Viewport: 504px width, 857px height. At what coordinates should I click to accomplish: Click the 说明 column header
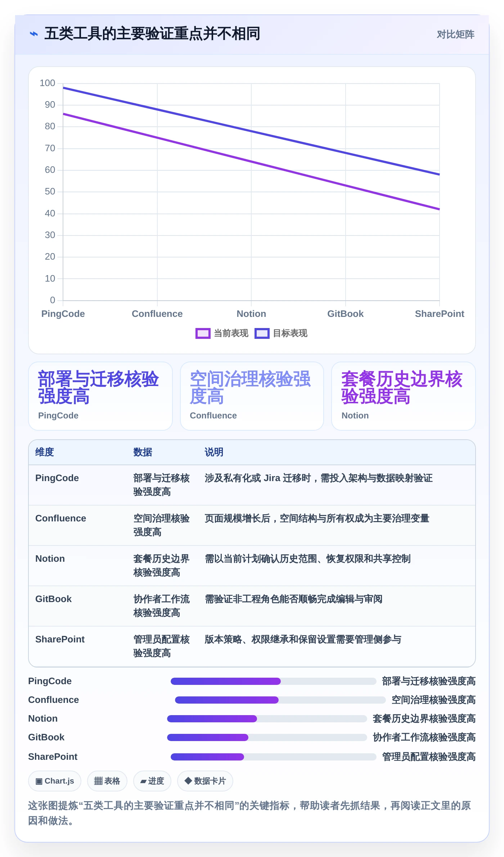pyautogui.click(x=214, y=452)
